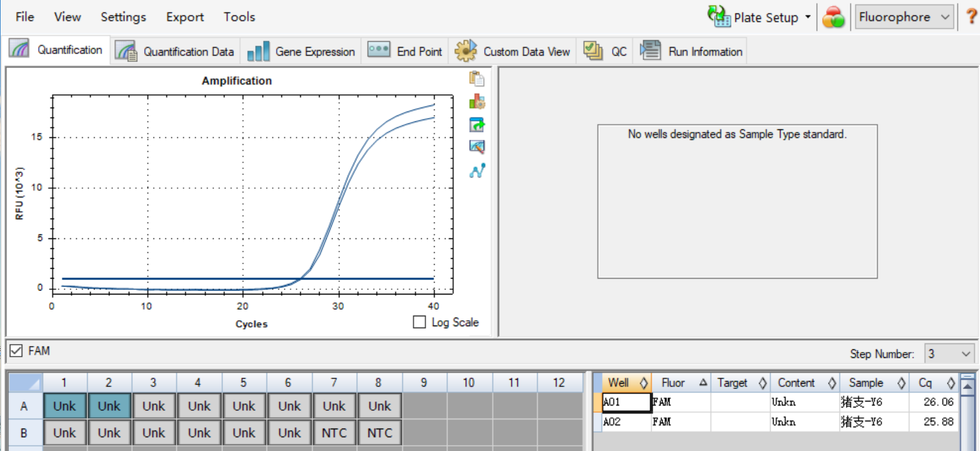Select plate row header A
The height and width of the screenshot is (451, 980).
pyautogui.click(x=24, y=406)
